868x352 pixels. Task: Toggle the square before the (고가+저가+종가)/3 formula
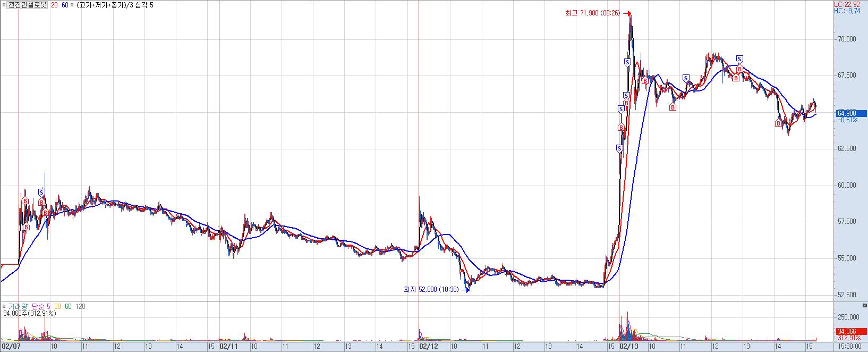click(72, 5)
